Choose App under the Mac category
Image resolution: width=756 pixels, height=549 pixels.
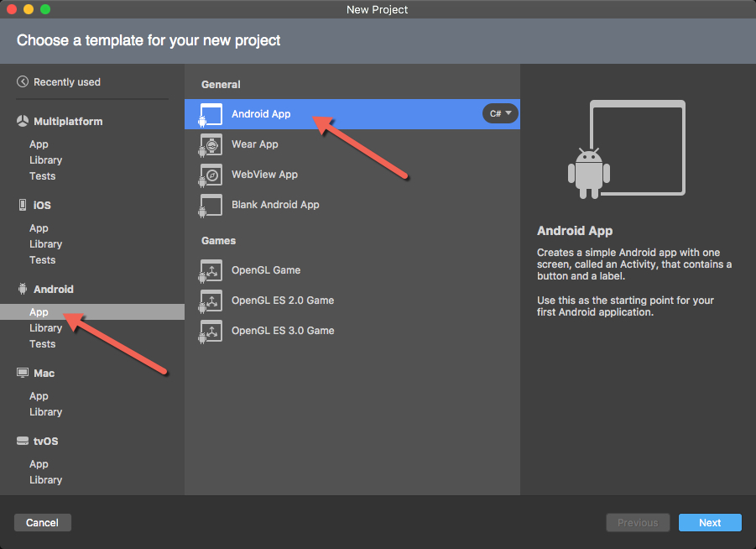pyautogui.click(x=39, y=396)
